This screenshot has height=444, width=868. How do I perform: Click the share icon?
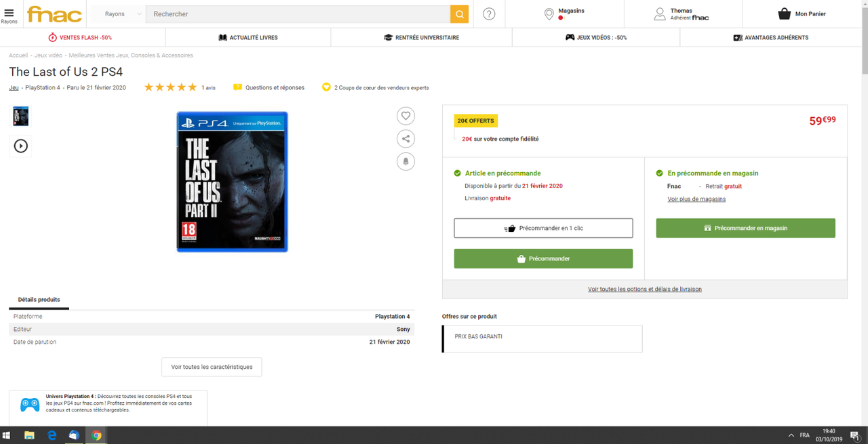(x=406, y=138)
